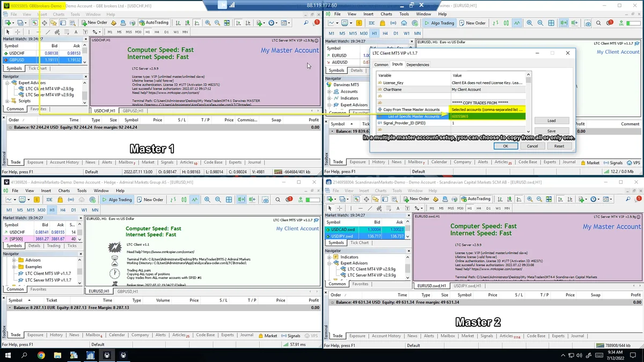Open the Charts menu in Admiral Markets window

tap(64, 190)
